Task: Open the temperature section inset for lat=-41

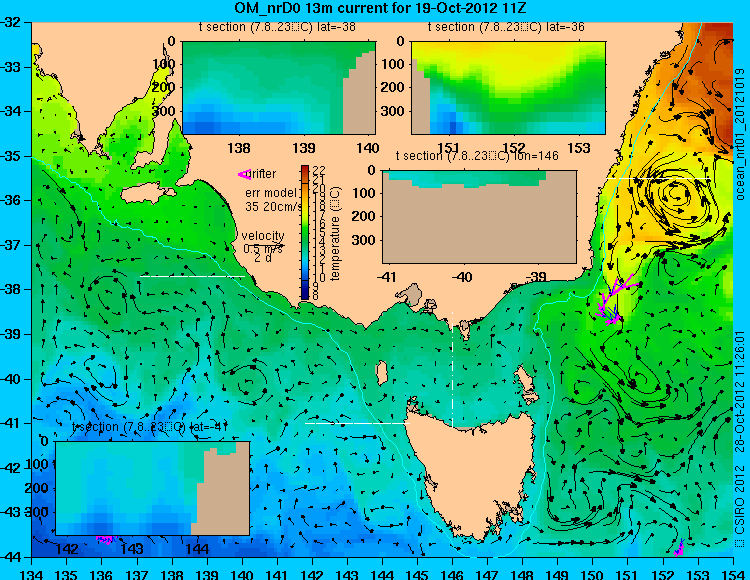Action: pyautogui.click(x=153, y=488)
